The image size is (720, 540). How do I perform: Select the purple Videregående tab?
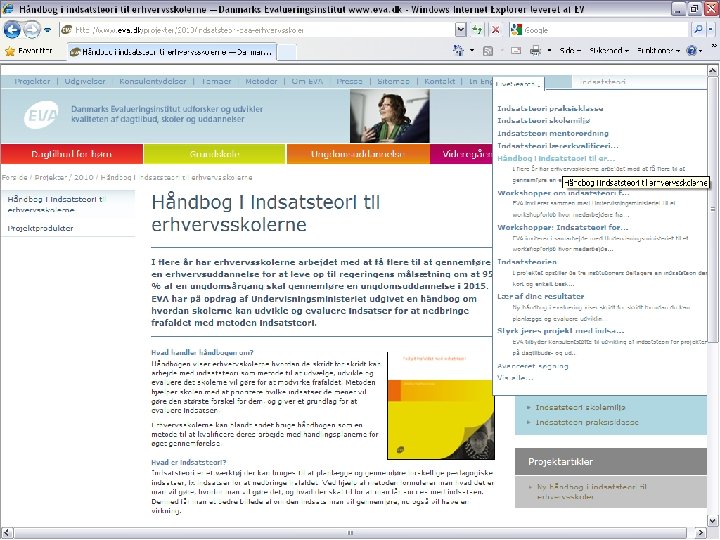(461, 154)
